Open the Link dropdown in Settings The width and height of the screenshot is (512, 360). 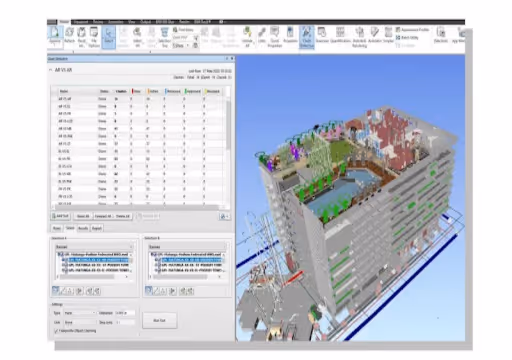pos(80,322)
